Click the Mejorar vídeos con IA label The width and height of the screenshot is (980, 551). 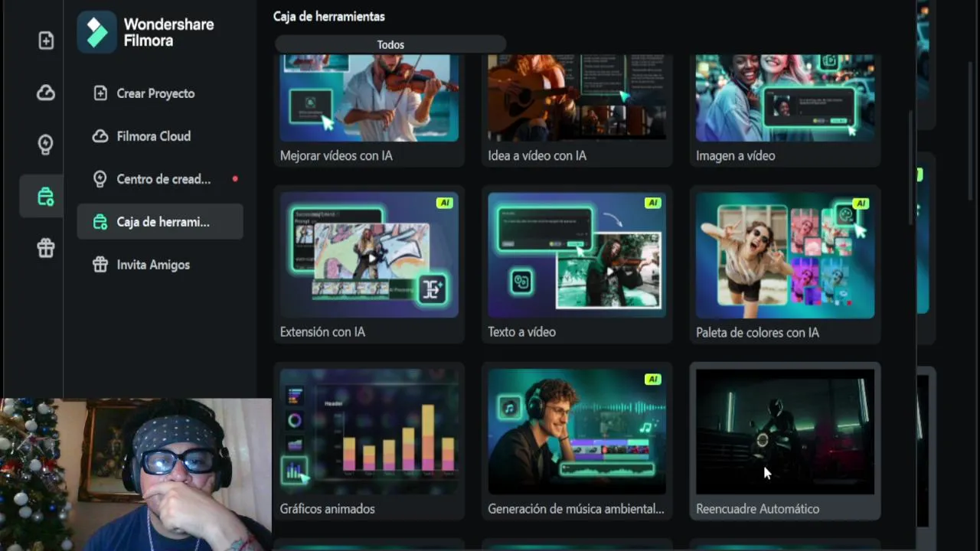tap(336, 155)
